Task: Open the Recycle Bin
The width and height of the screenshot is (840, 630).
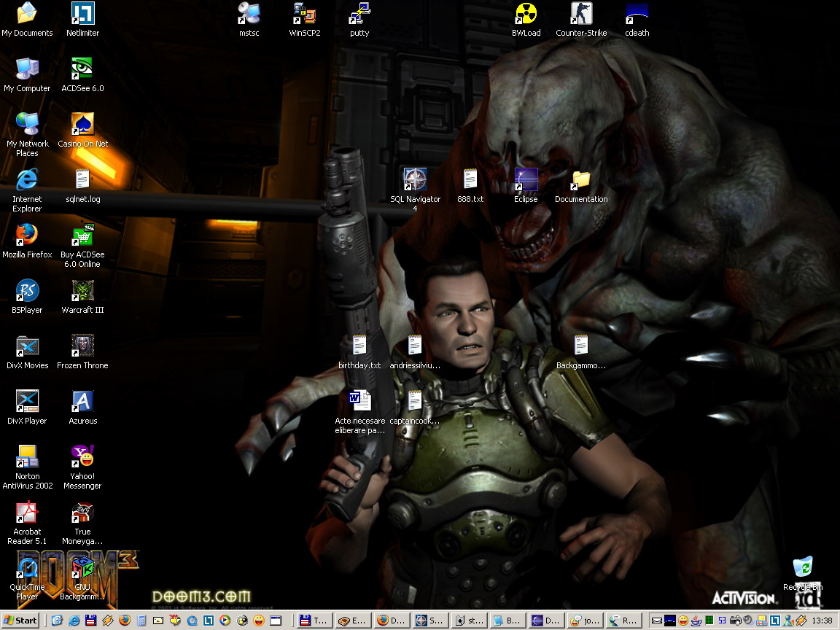Action: point(803,574)
